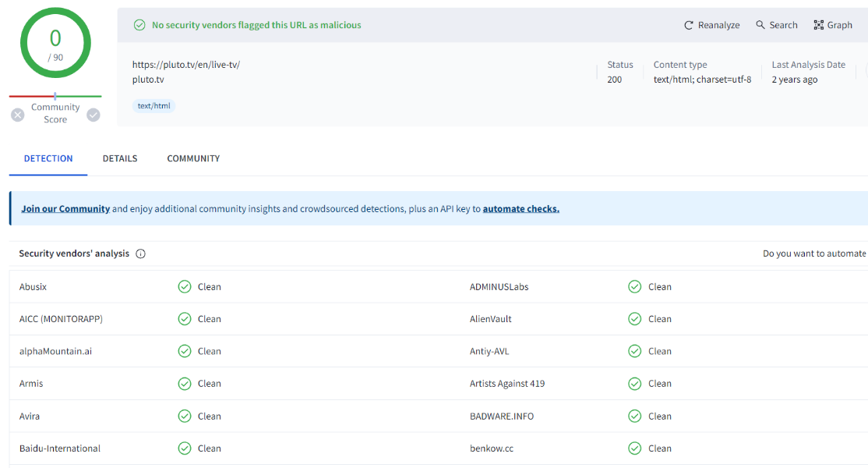The width and height of the screenshot is (868, 468).
Task: Click the BADWARE.INFO clean check icon
Action: click(634, 416)
